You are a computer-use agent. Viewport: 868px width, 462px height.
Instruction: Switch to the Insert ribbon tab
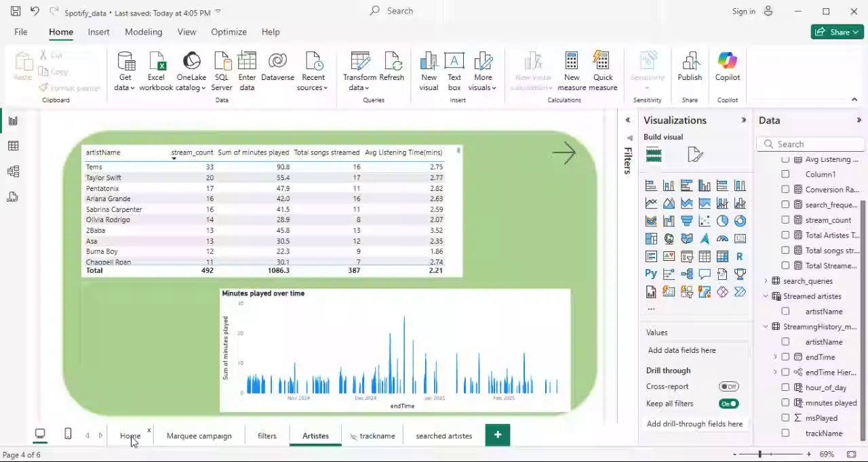coord(98,32)
